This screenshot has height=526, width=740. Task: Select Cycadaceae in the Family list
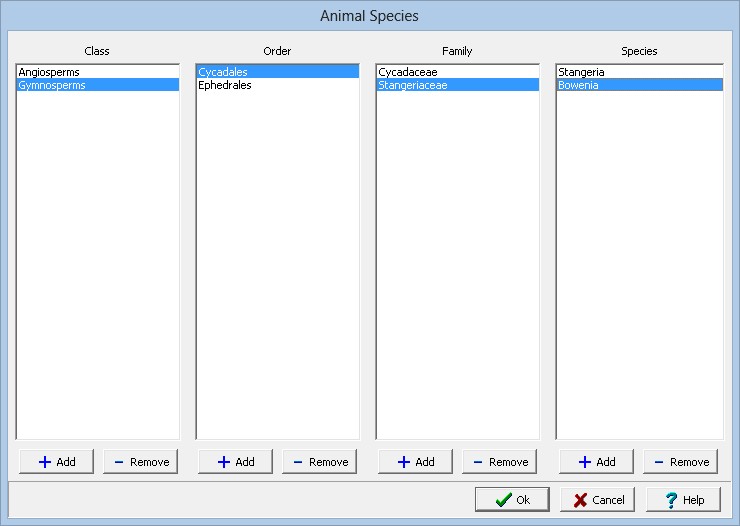click(x=408, y=72)
